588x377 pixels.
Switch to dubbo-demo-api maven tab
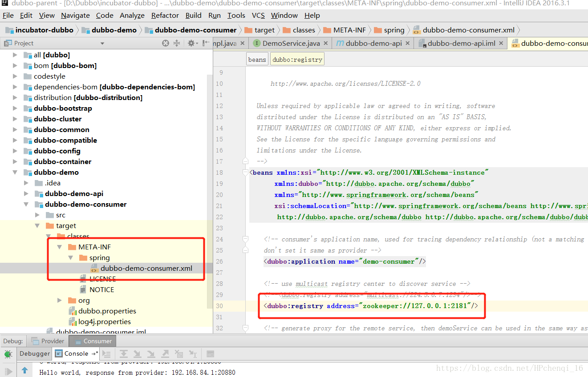[373, 44]
